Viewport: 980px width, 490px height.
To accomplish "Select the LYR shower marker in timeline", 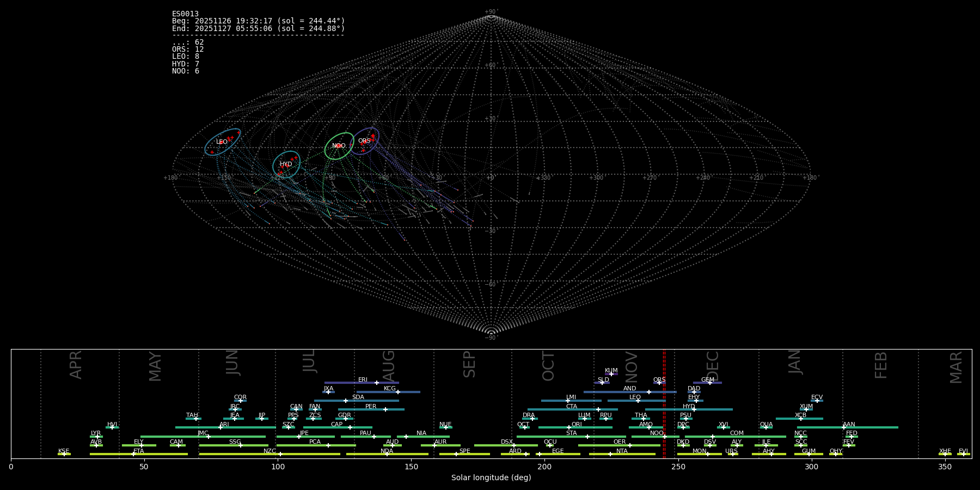I will [x=97, y=437].
